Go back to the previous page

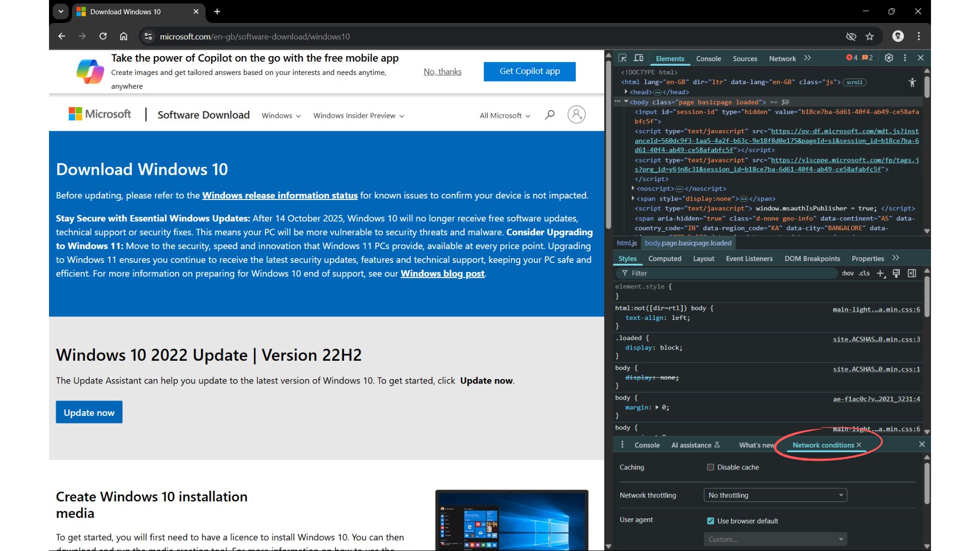pos(62,36)
